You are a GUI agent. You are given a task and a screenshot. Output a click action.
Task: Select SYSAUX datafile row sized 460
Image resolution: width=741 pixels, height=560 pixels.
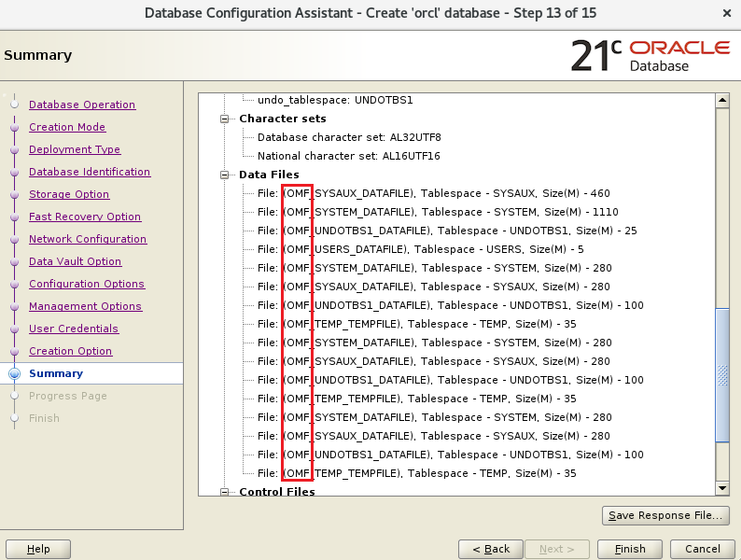pos(434,193)
